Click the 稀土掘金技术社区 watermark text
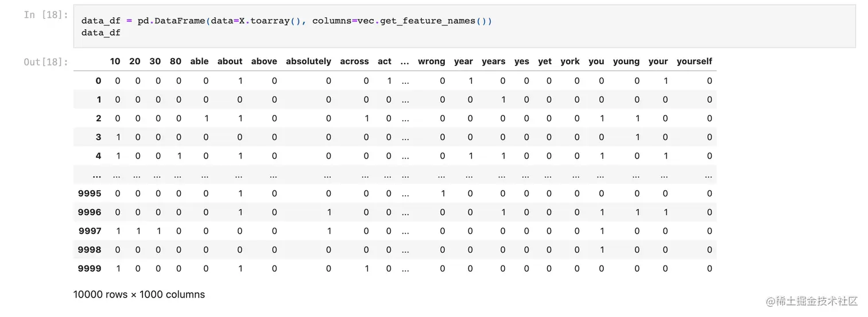This screenshot has height=317, width=868. coord(809,301)
